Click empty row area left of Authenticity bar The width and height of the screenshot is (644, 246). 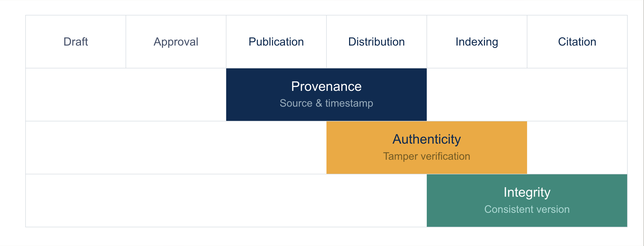pos(176,148)
